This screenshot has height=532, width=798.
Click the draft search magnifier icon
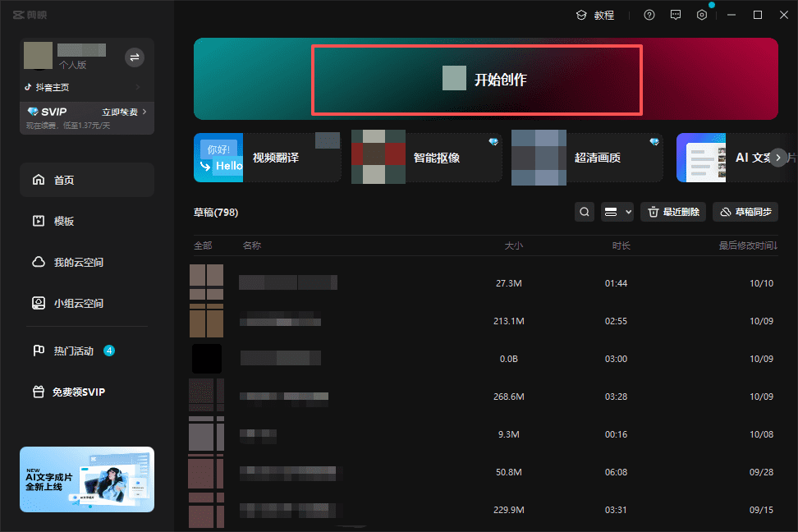coord(584,212)
